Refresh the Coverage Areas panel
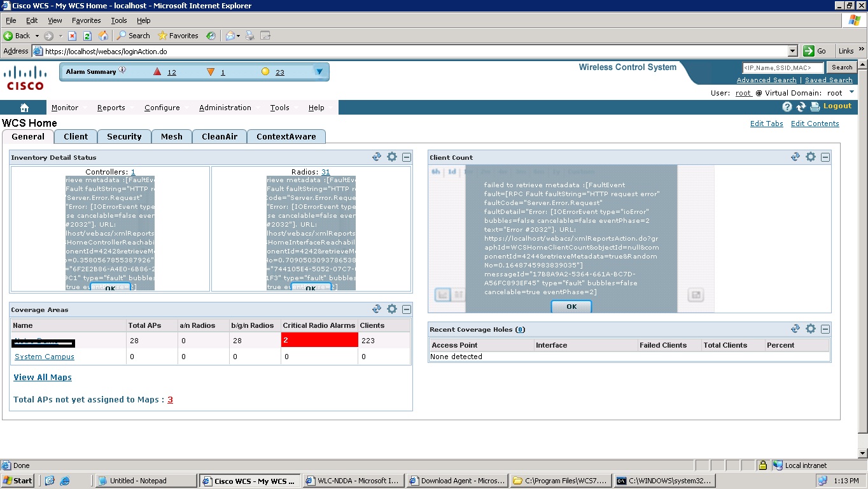The width and height of the screenshot is (868, 489). (x=377, y=309)
